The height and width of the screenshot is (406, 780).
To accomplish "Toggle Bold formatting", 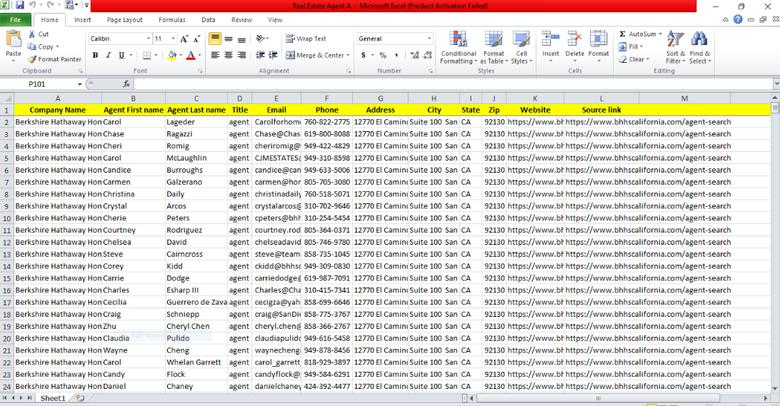I will click(95, 56).
